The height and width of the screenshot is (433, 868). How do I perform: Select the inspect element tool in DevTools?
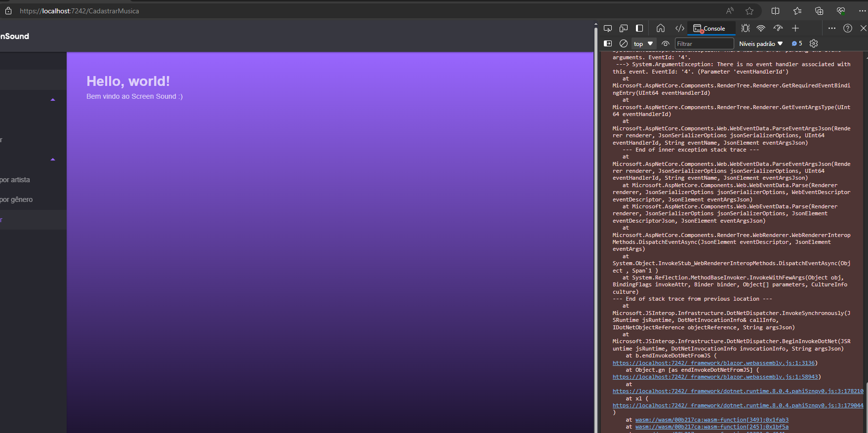pos(608,29)
